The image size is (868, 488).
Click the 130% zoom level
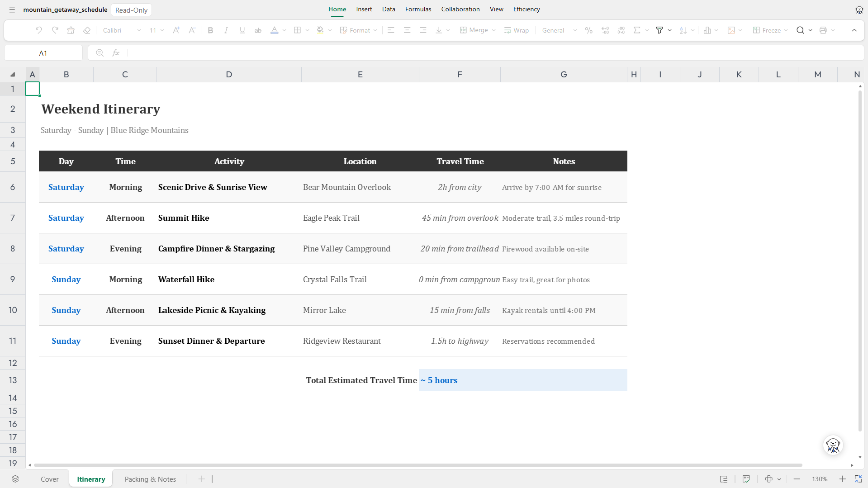pyautogui.click(x=820, y=479)
